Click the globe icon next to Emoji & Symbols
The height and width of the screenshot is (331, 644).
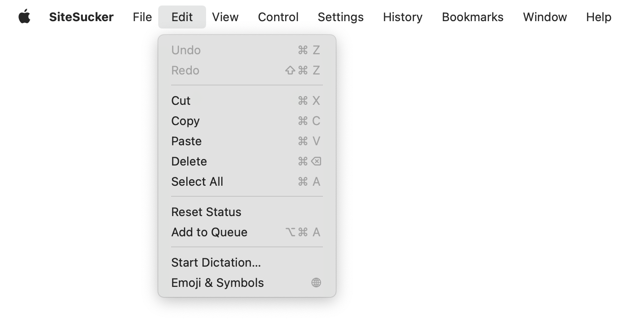point(316,283)
